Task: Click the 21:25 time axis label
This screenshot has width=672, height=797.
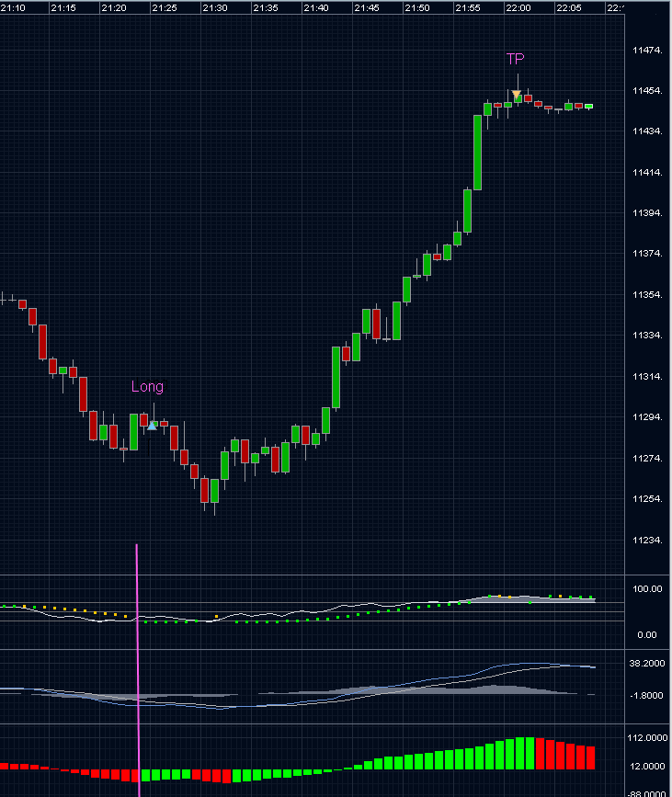Action: [165, 8]
